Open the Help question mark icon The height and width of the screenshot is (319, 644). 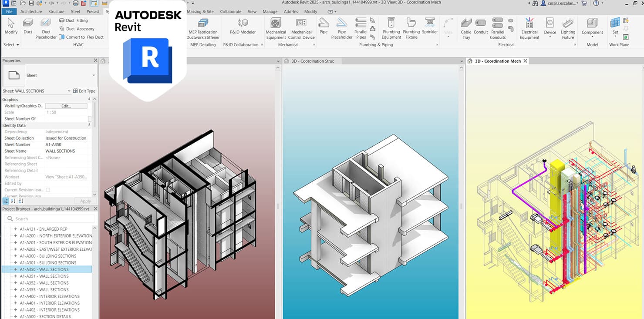(x=596, y=3)
